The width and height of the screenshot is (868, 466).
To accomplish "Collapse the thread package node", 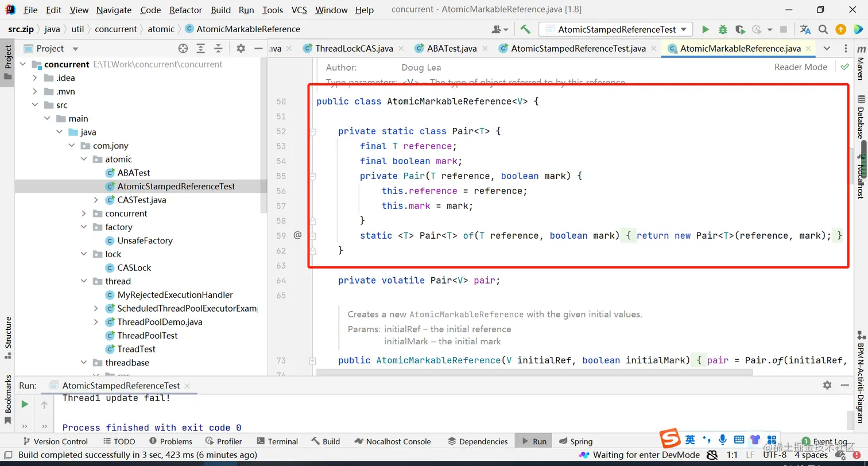I will click(x=84, y=281).
